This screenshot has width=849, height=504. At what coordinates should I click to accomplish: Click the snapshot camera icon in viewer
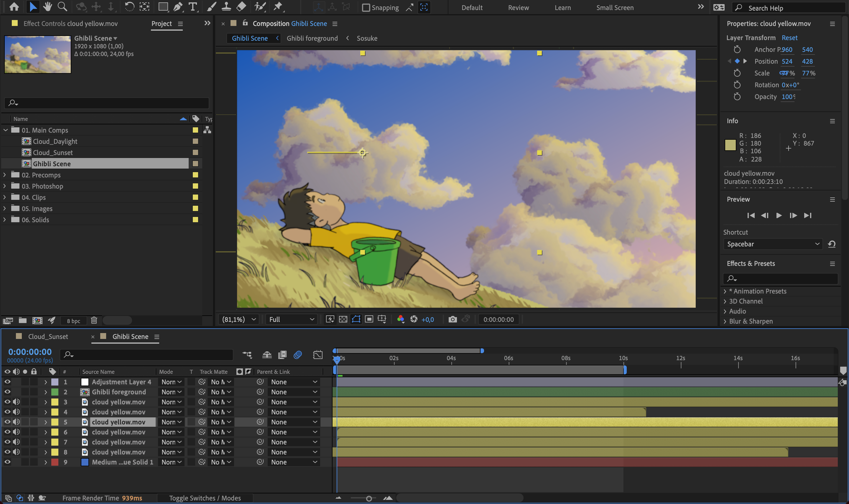[452, 319]
